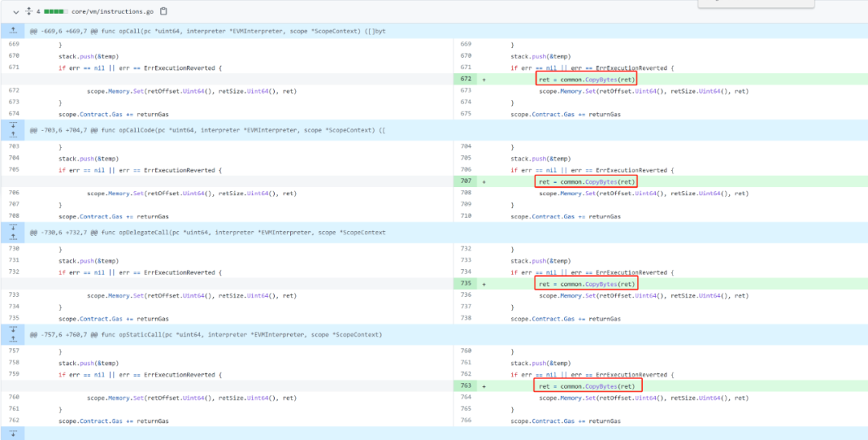Click the green diffstat squares in file header
868x440 pixels.
(x=55, y=11)
